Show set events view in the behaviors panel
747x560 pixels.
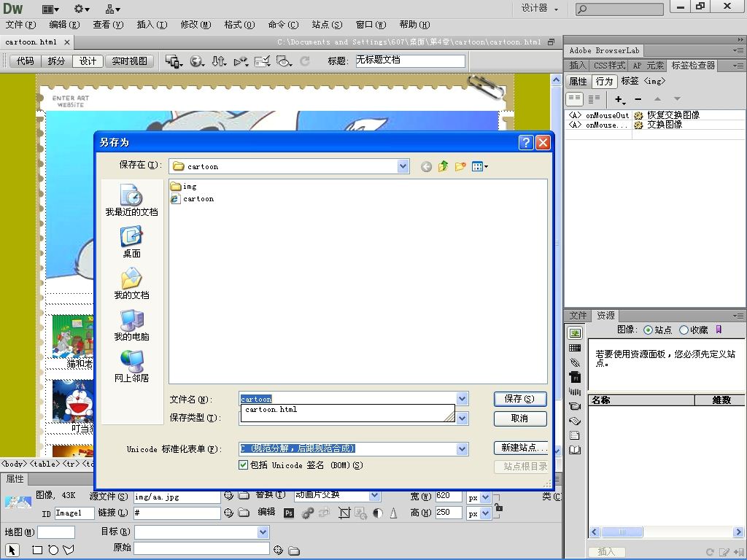(575, 99)
